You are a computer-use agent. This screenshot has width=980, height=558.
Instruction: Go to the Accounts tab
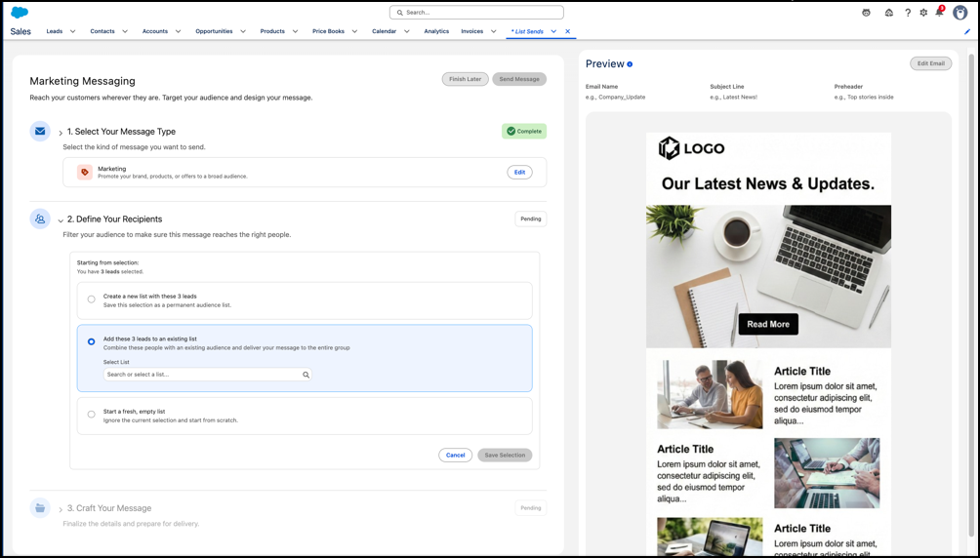[155, 31]
